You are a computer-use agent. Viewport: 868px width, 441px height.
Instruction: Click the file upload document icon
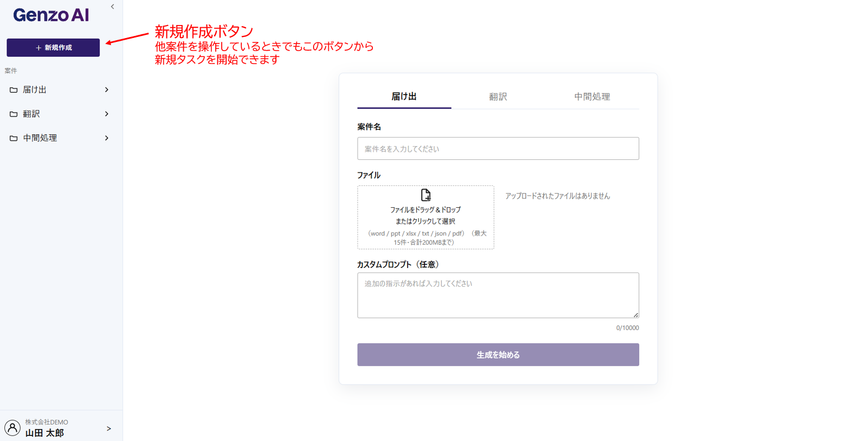(426, 195)
